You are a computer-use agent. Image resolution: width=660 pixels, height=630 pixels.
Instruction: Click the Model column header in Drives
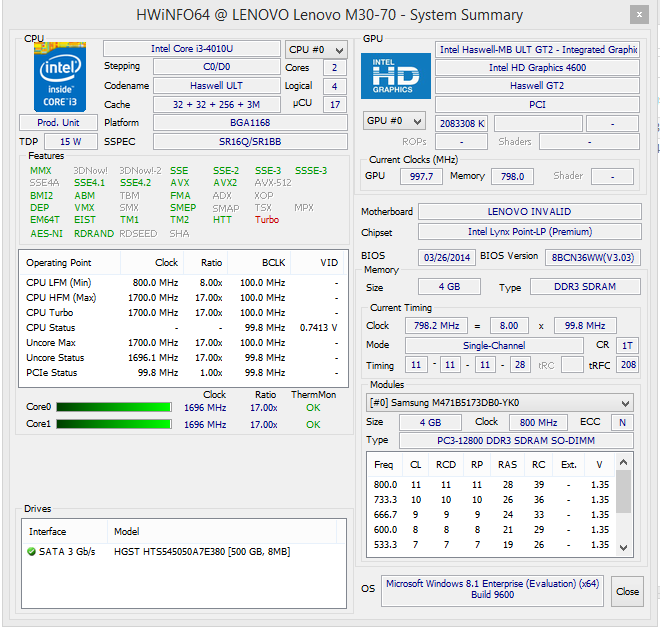tap(222, 532)
